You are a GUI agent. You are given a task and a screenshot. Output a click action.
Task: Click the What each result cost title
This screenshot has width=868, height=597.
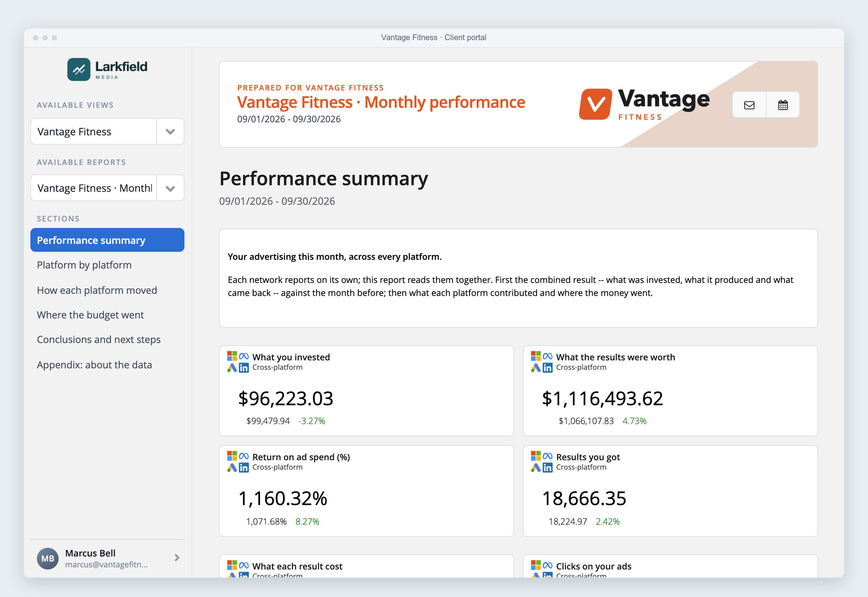(x=297, y=566)
